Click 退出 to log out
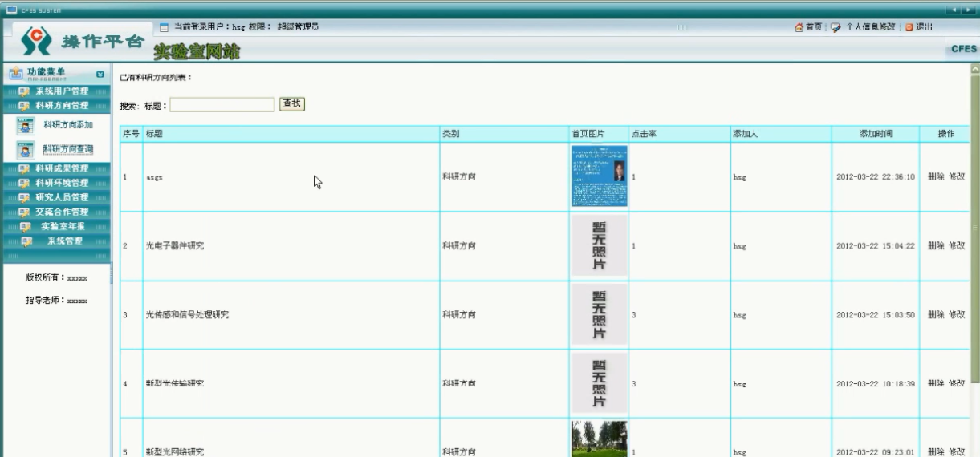This screenshot has height=457, width=980. click(x=924, y=27)
